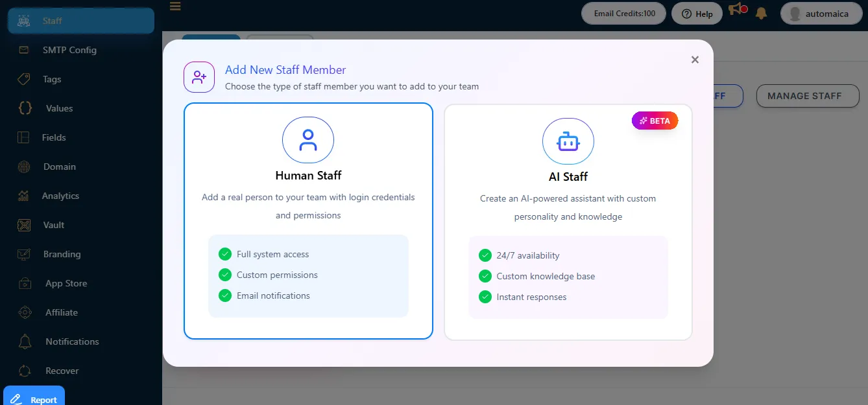Click the Email Credits:100 badge

[x=624, y=14]
